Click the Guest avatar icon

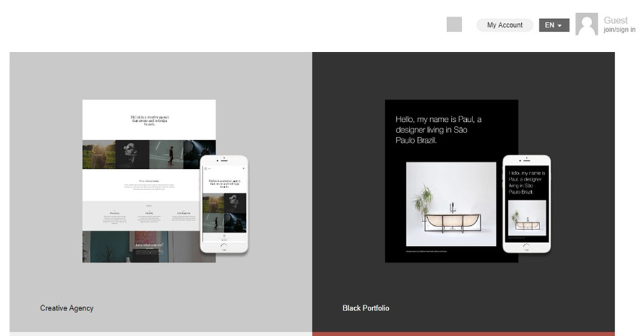586,24
